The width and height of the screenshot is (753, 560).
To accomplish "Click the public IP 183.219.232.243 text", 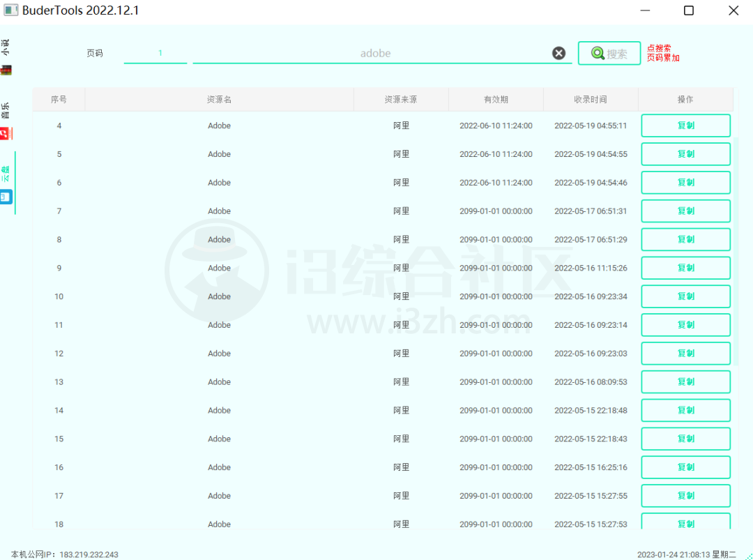I will click(x=89, y=554).
